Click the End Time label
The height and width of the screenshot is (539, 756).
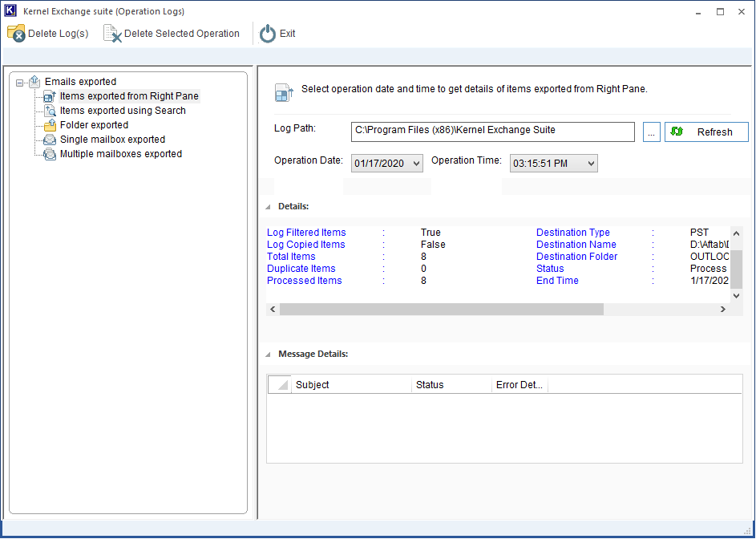(557, 281)
